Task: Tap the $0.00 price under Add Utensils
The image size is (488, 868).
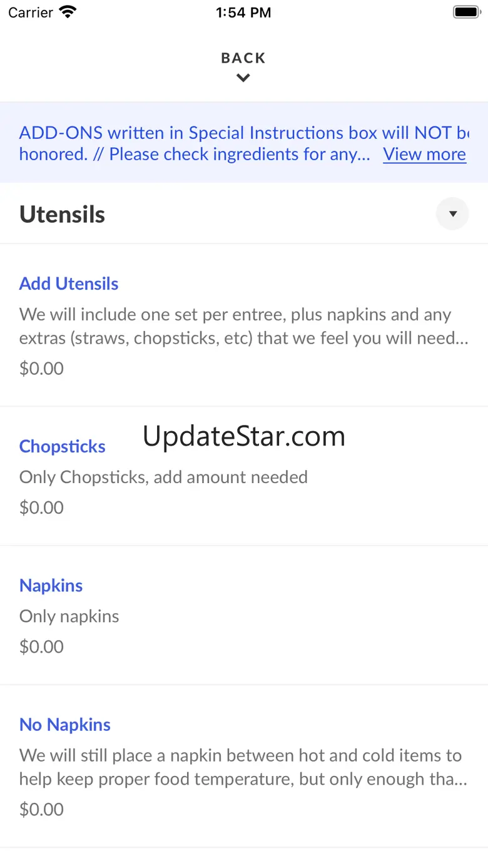Action: 42,368
